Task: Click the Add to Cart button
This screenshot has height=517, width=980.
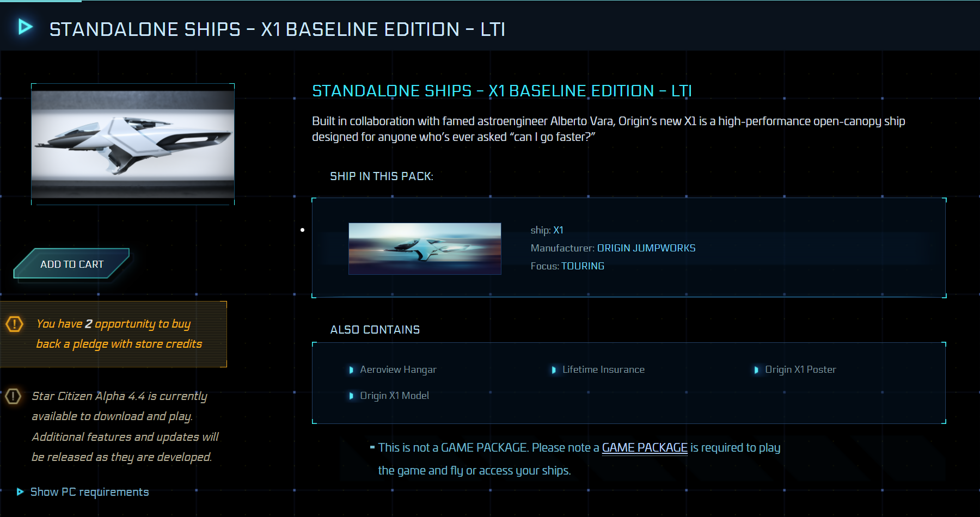Action: tap(72, 264)
